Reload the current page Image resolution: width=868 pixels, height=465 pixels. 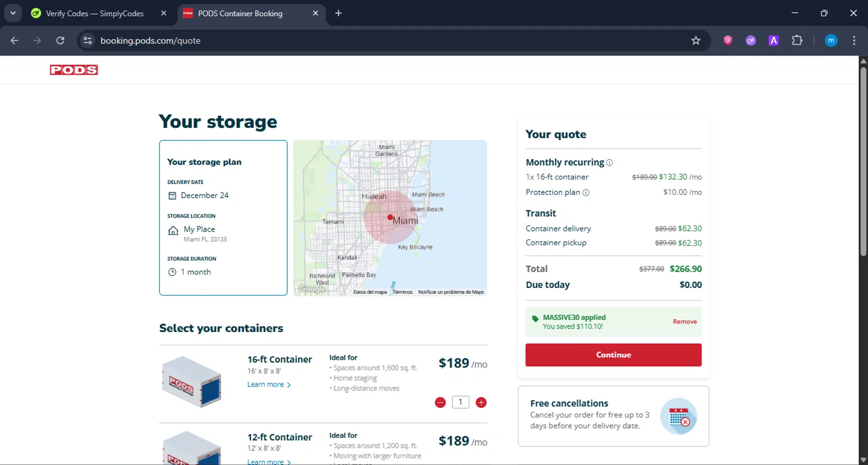click(x=60, y=40)
